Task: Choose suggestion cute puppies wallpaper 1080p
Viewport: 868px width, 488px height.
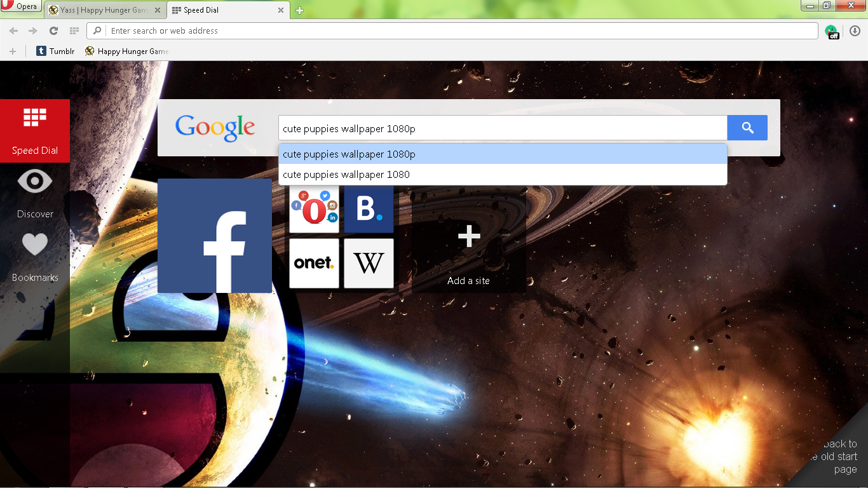Action: (503, 154)
